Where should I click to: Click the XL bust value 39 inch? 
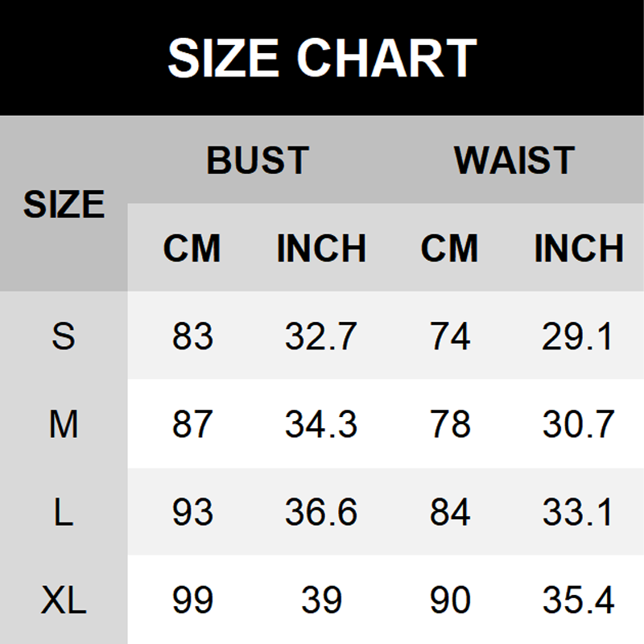coord(321,601)
